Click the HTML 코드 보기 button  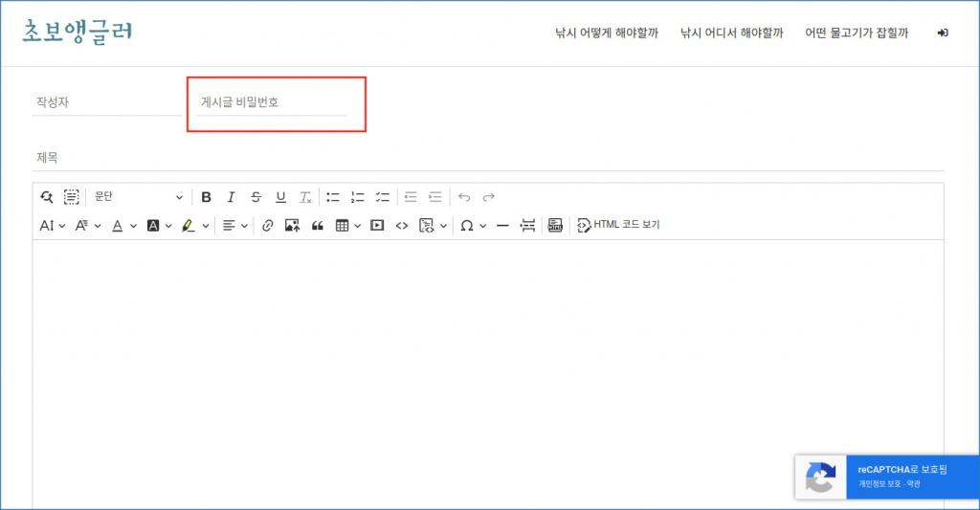pos(618,226)
